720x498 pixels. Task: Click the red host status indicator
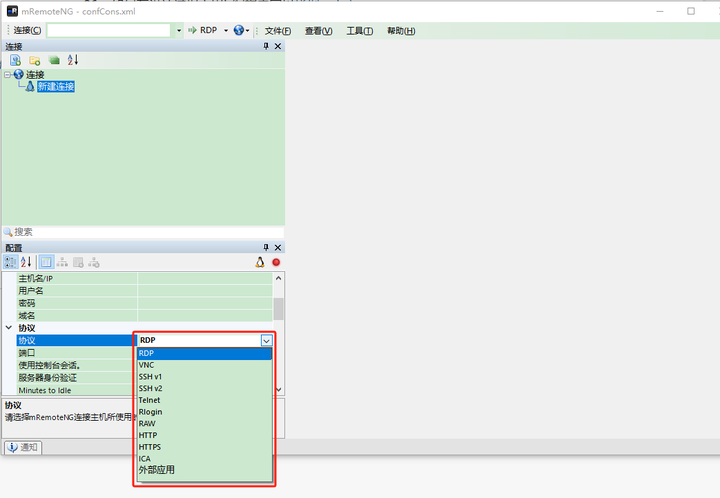click(276, 262)
